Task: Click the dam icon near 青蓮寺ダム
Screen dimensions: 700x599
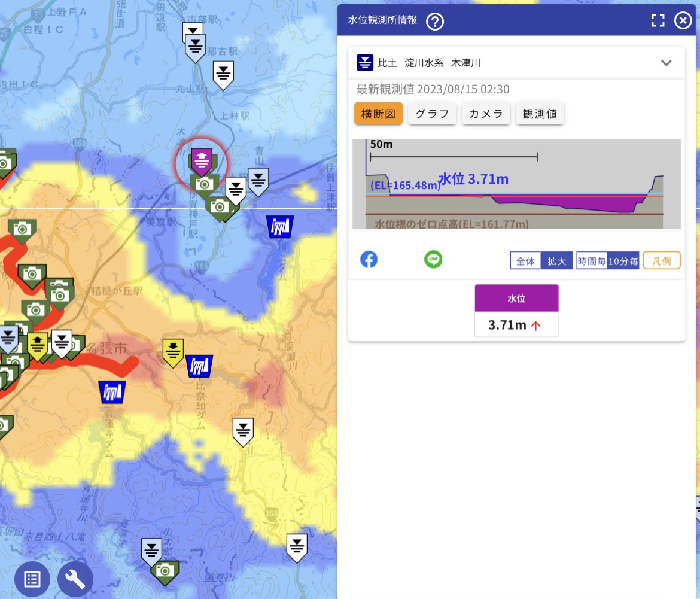Action: coord(112,392)
